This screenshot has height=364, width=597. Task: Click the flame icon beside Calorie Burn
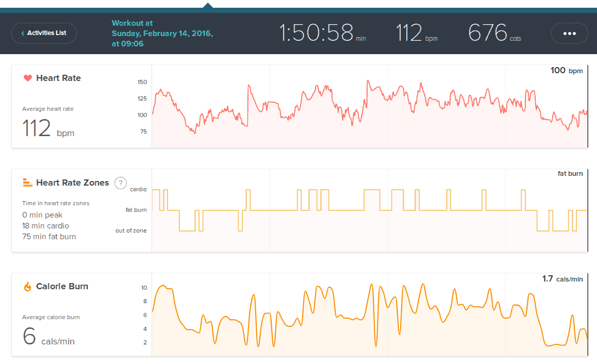(x=28, y=287)
